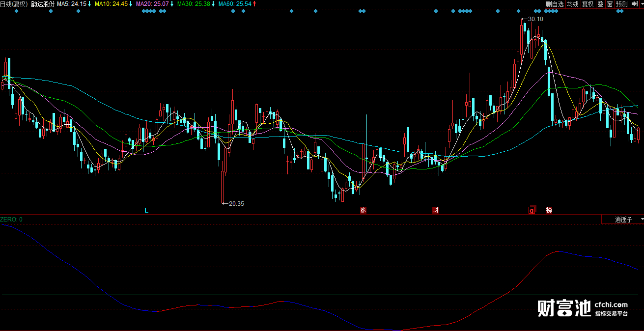Click the cyan MA60 value label
The width and height of the screenshot is (644, 331).
[235, 4]
